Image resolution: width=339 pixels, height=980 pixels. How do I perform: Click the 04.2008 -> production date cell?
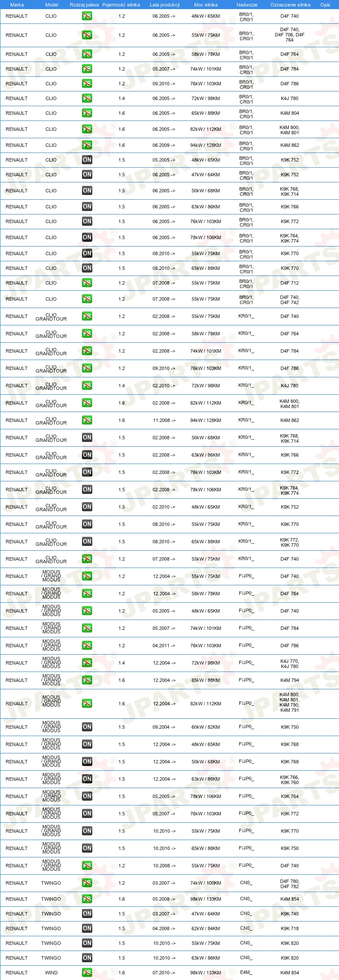tap(164, 928)
